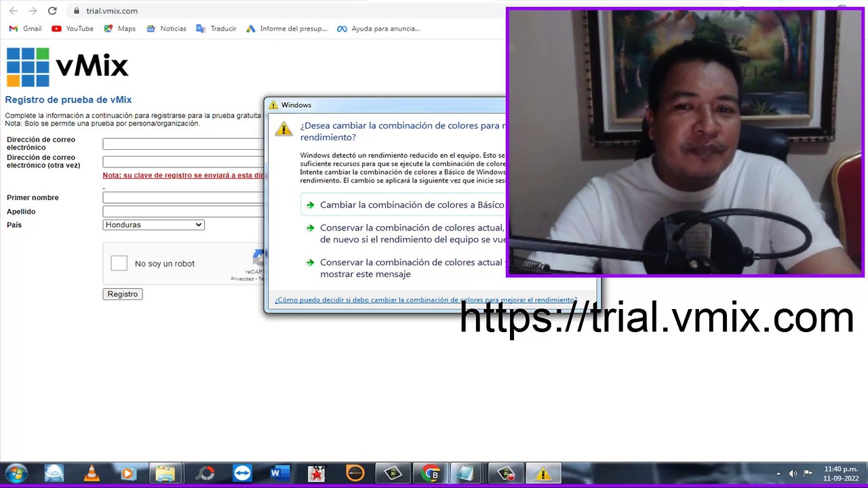868x488 pixels.
Task: Open File Explorer from the taskbar
Action: (x=165, y=473)
